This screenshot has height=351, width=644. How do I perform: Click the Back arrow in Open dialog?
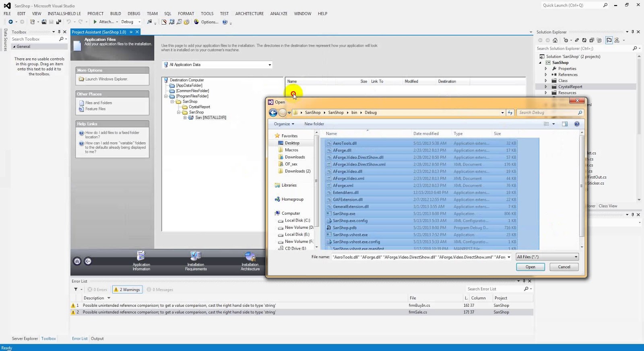coord(273,113)
